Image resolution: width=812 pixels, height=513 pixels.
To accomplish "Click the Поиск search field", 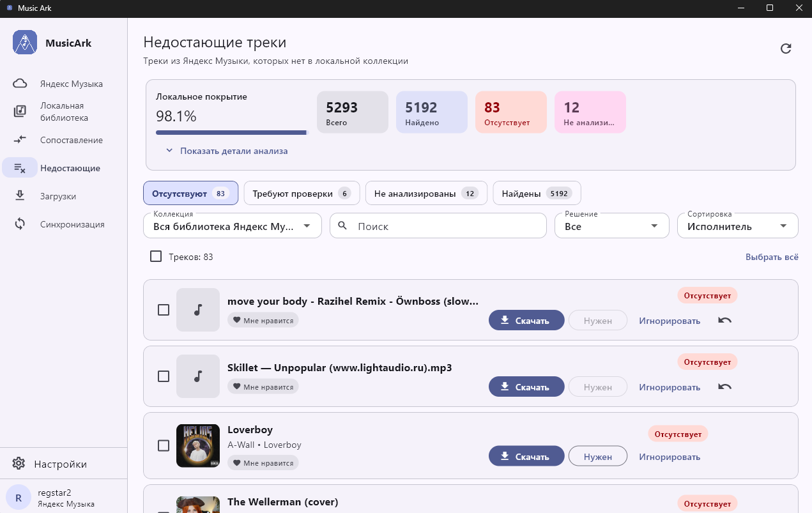I will click(x=438, y=226).
